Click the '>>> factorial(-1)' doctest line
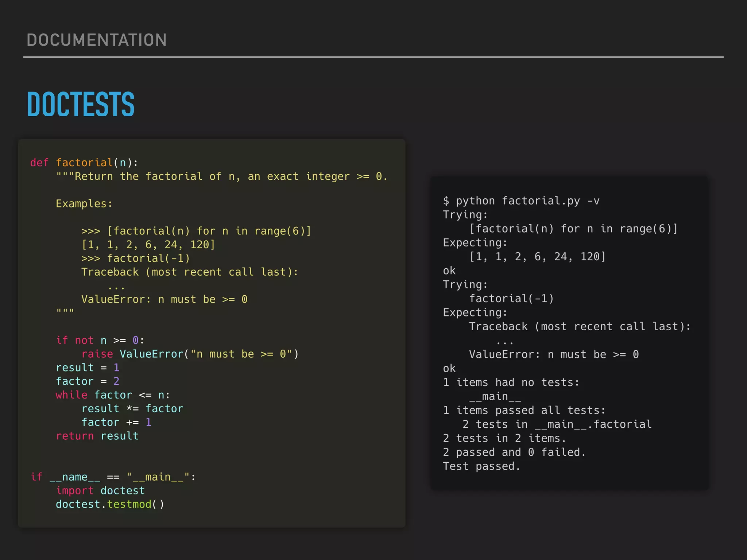This screenshot has width=747, height=560. point(136,258)
